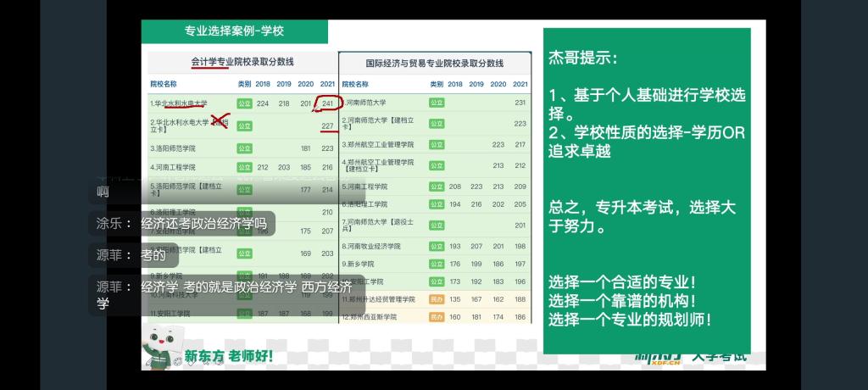
Task: Click the 会计学专业院校录取分数线 table heading
Action: [x=242, y=62]
